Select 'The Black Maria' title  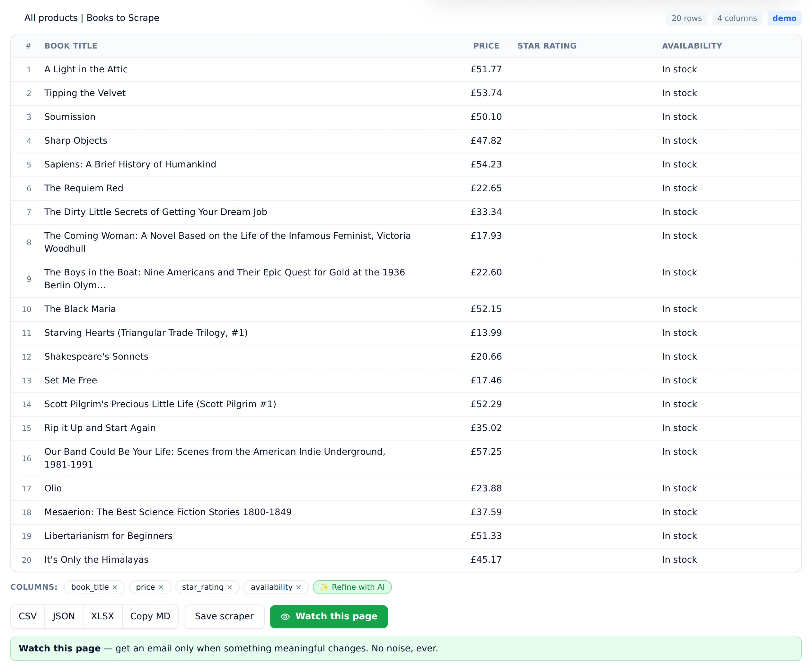coord(80,309)
